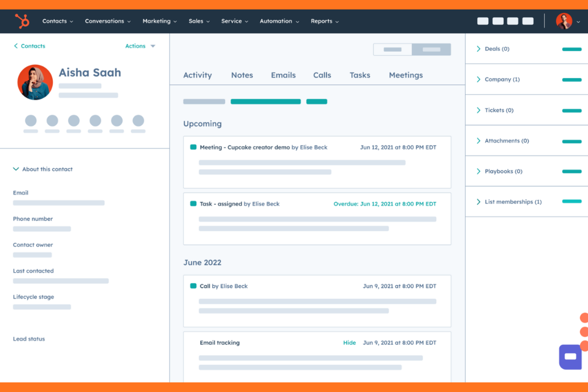Hide the email tracking entry
The image size is (588, 392).
click(349, 342)
